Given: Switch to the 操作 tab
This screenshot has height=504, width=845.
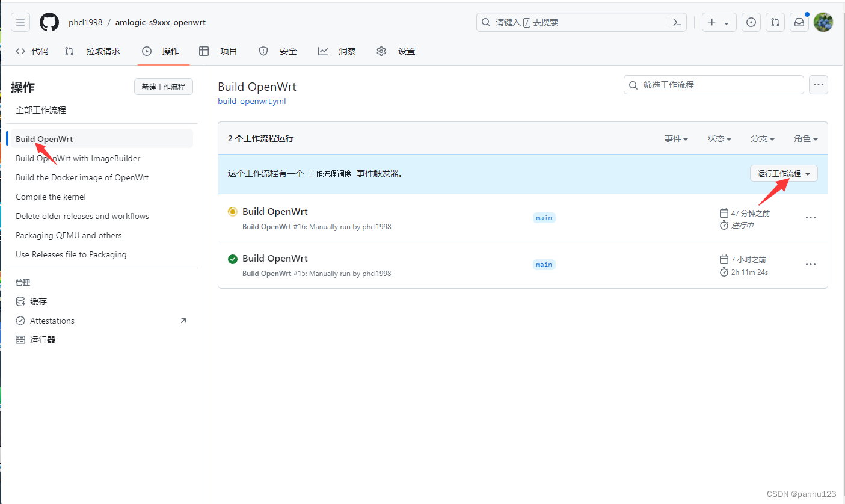Looking at the screenshot, I should click(161, 51).
